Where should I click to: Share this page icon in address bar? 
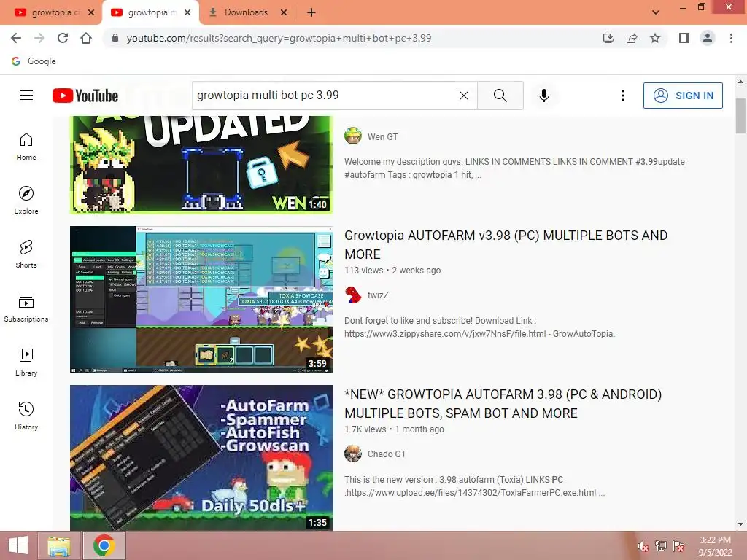(632, 38)
